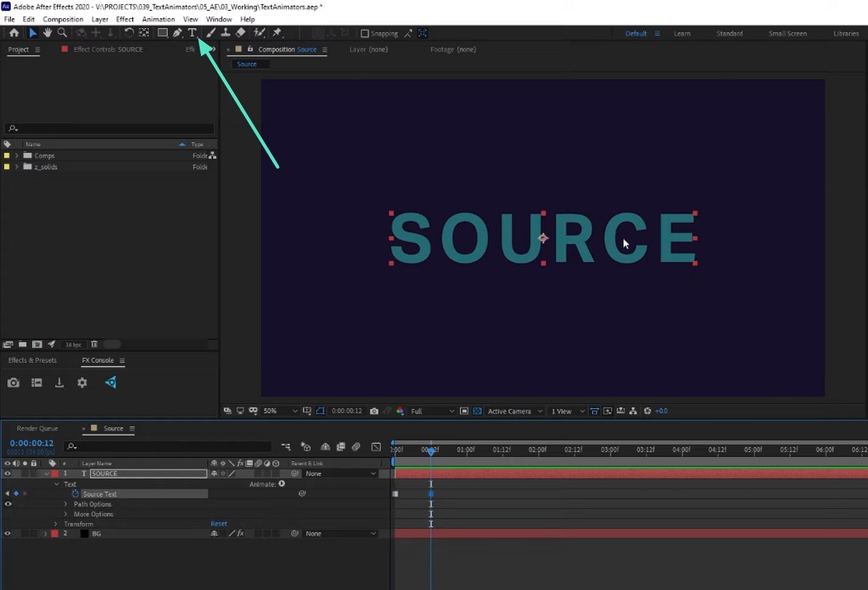Toggle the keyframe diamond for Source Text
Viewport: 868px width, 590px height.
[16, 494]
